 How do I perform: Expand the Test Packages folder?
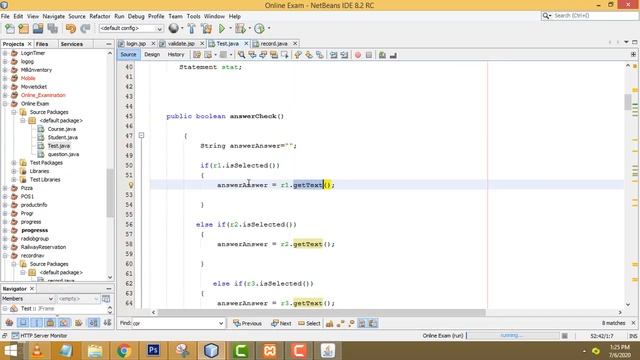[x=14, y=162]
